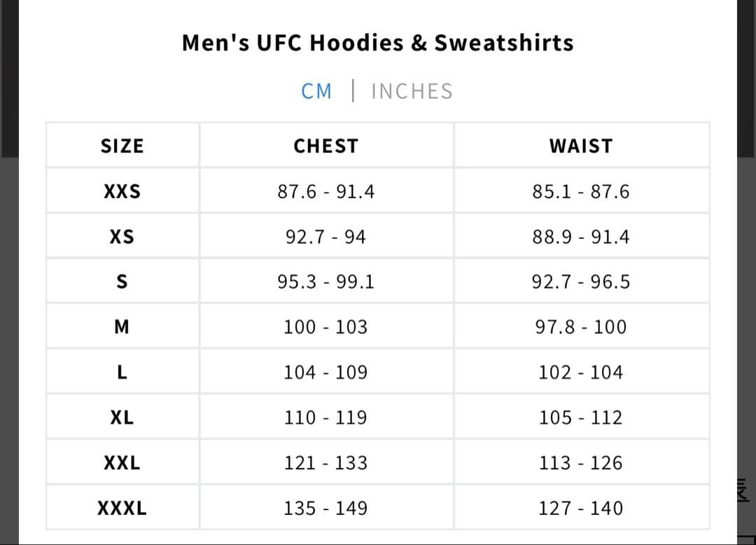Screen dimensions: 756x545
Task: Switch size chart to INCHES units
Action: (x=412, y=91)
